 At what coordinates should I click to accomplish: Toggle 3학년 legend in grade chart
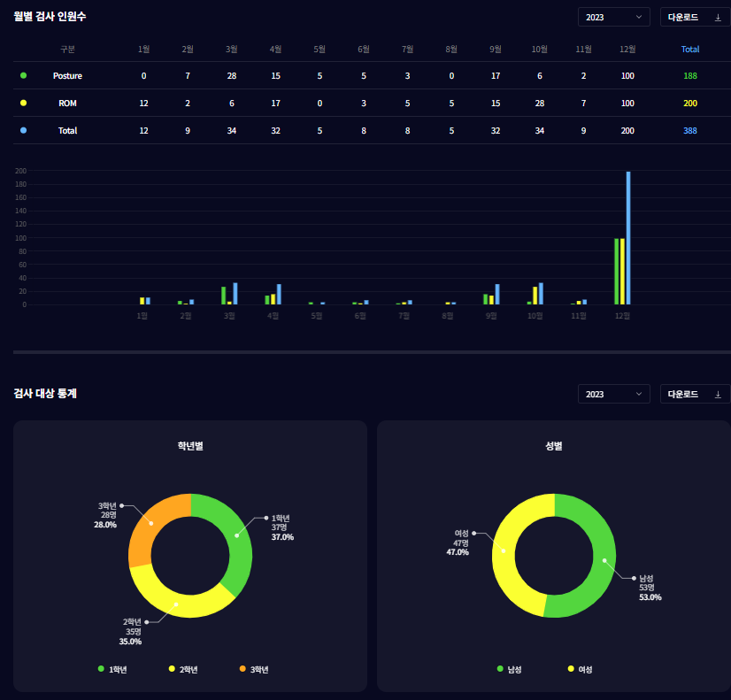click(x=254, y=669)
